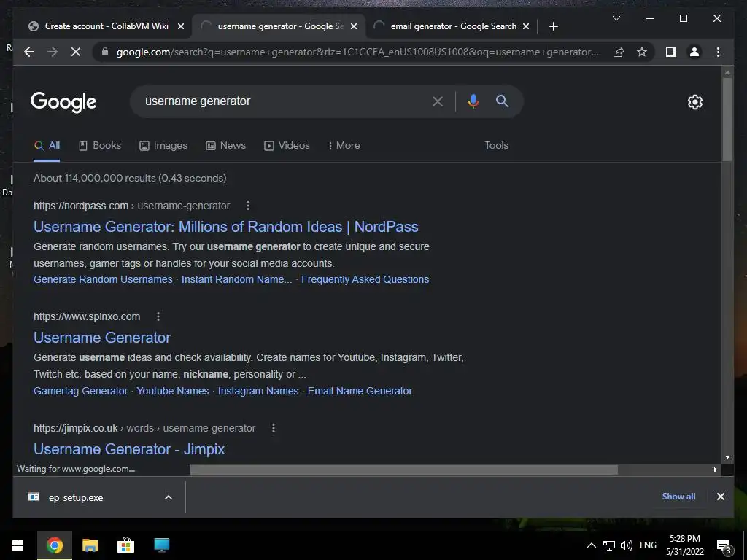Click the ENG language indicator
This screenshot has height=560, width=747.
(x=648, y=545)
